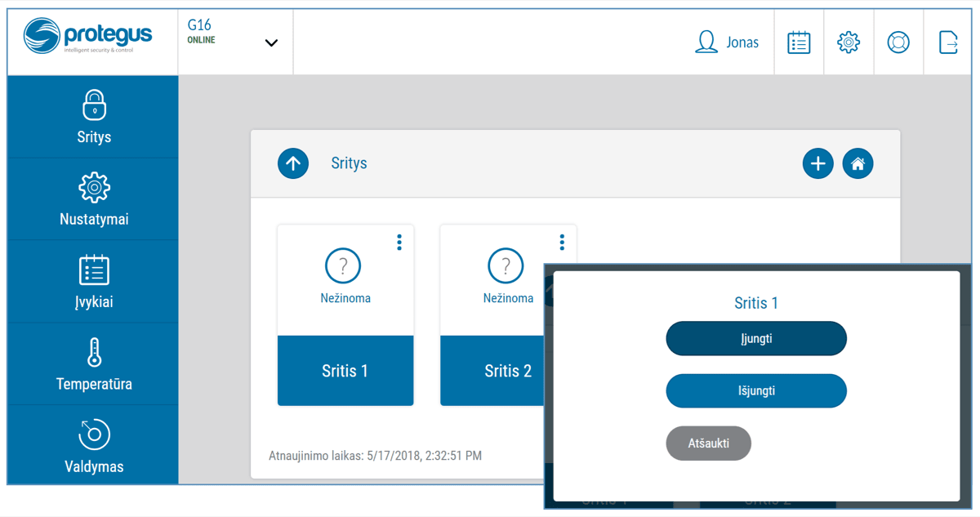Click the lifebuoy help icon

(898, 42)
